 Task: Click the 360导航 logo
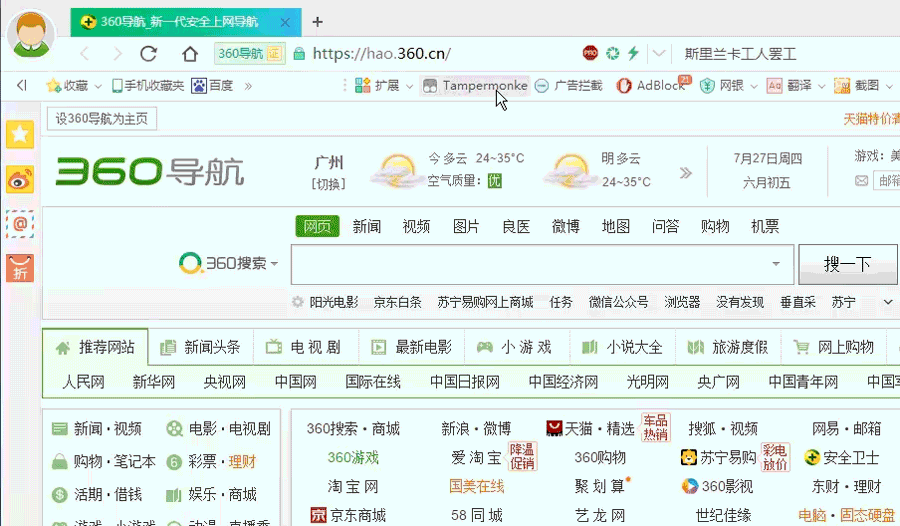tap(150, 171)
